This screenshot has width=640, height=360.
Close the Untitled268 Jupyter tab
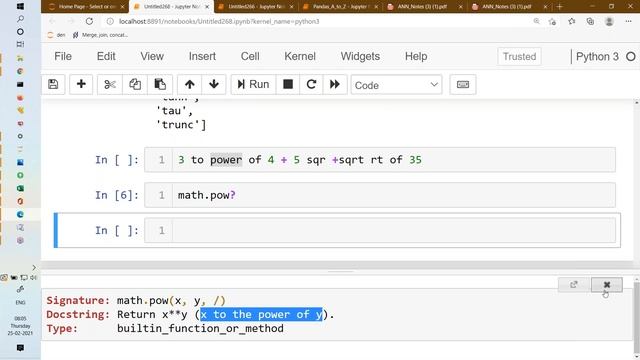tap(207, 7)
